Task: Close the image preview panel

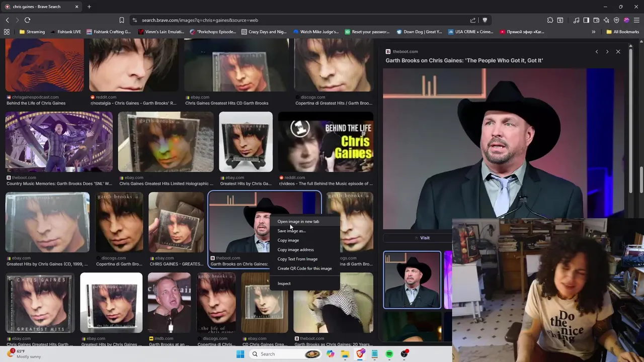Action: point(618,52)
